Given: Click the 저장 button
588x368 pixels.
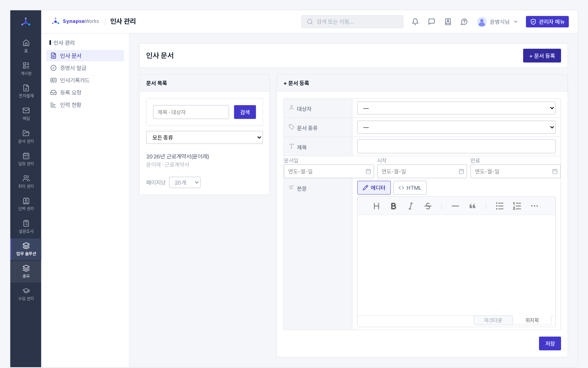Looking at the screenshot, I should (550, 343).
